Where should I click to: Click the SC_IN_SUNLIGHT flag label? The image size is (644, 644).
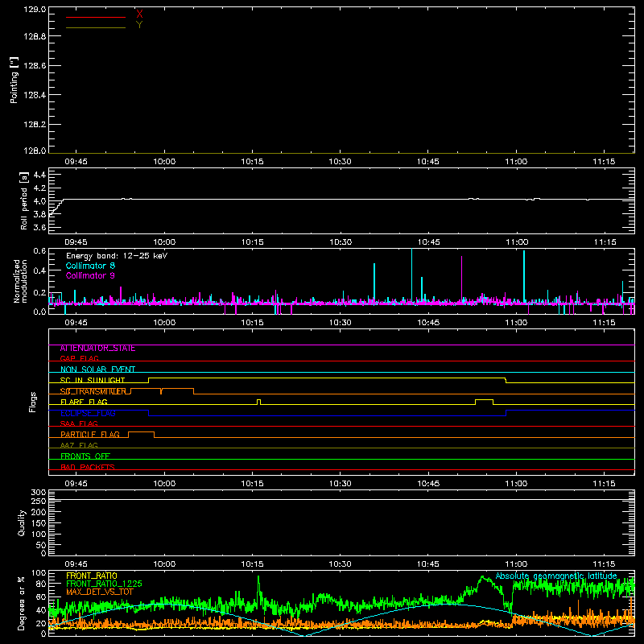pyautogui.click(x=93, y=380)
